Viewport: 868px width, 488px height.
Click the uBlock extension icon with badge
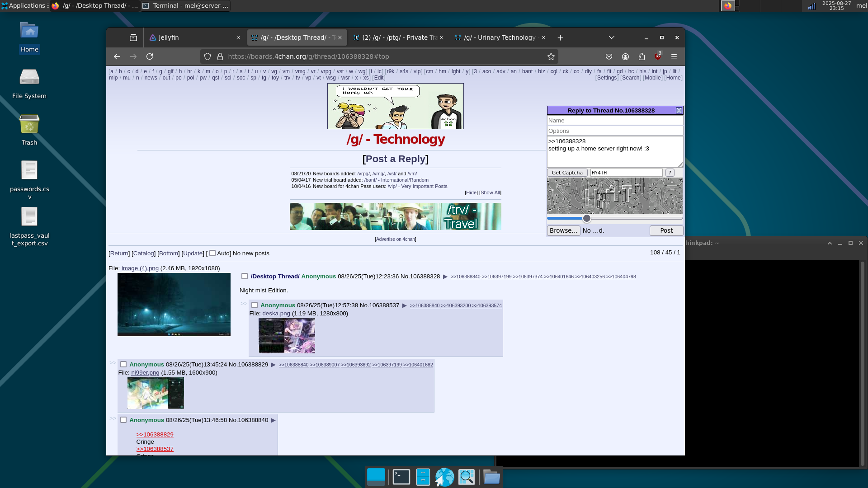click(658, 56)
